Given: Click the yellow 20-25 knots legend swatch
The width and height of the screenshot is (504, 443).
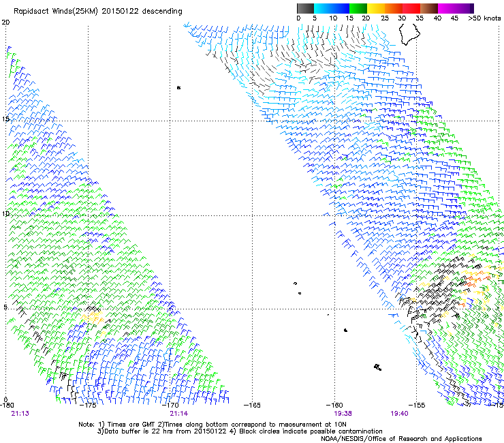Looking at the screenshot, I should click(376, 8).
